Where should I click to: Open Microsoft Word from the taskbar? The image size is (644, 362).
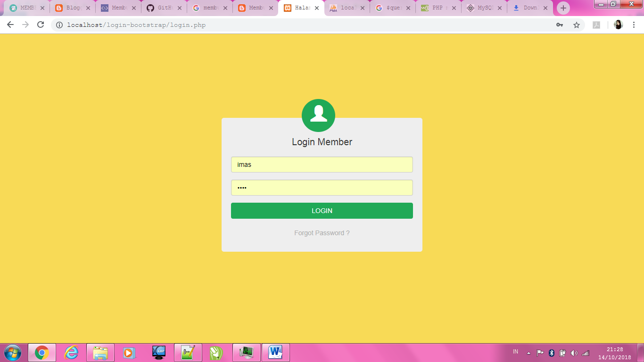pyautogui.click(x=276, y=352)
